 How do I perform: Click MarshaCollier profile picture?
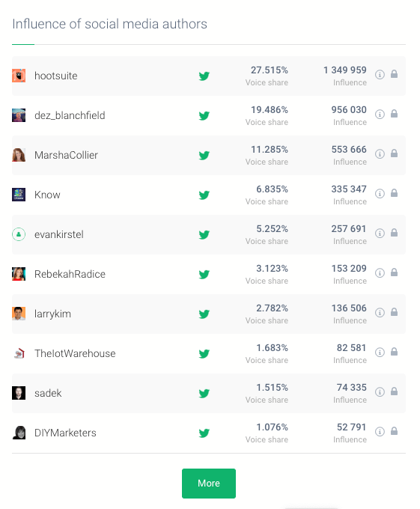[19, 155]
